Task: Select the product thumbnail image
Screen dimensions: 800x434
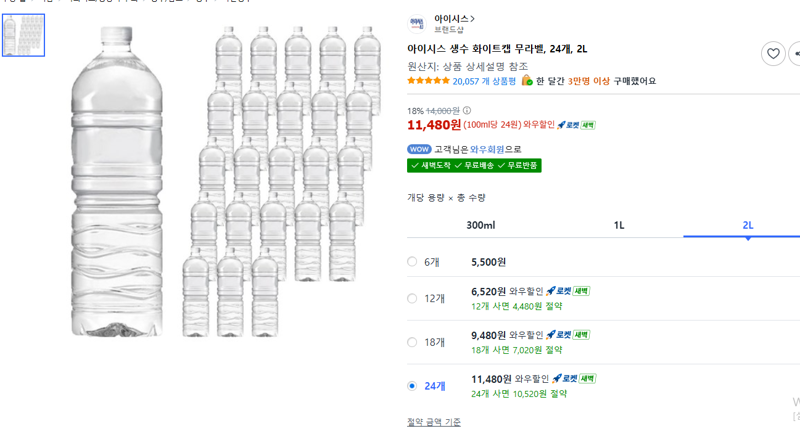Action: (23, 35)
